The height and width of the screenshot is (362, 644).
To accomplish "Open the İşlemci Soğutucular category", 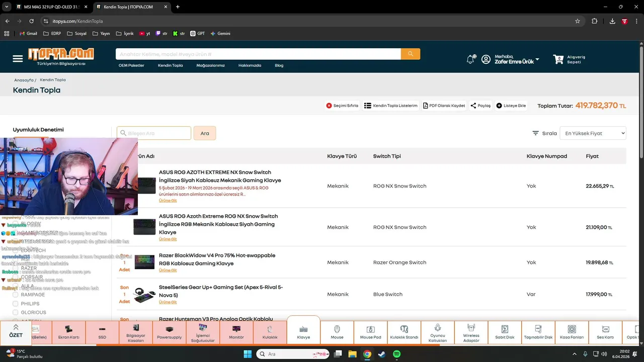I will [x=203, y=333].
